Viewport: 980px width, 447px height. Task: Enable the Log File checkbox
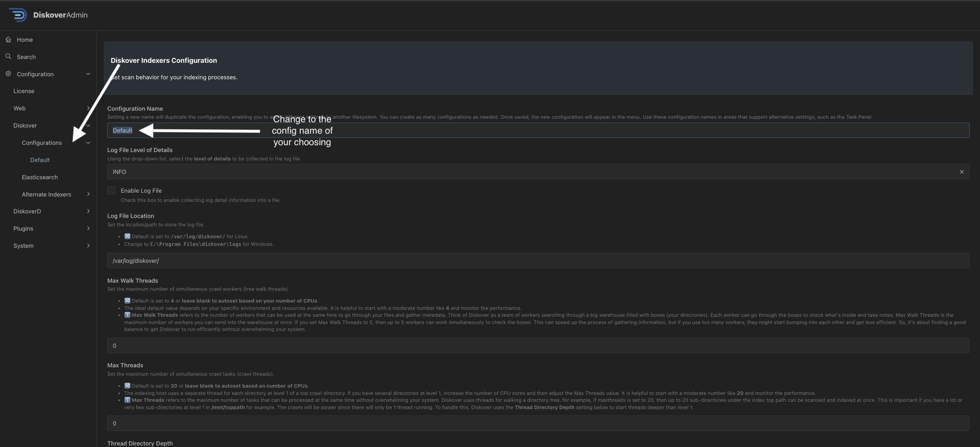click(111, 190)
